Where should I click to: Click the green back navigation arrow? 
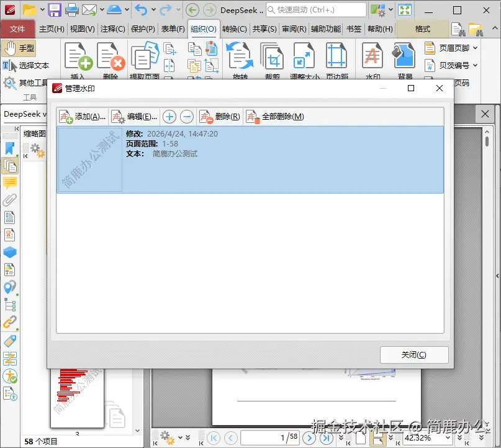tap(192, 10)
